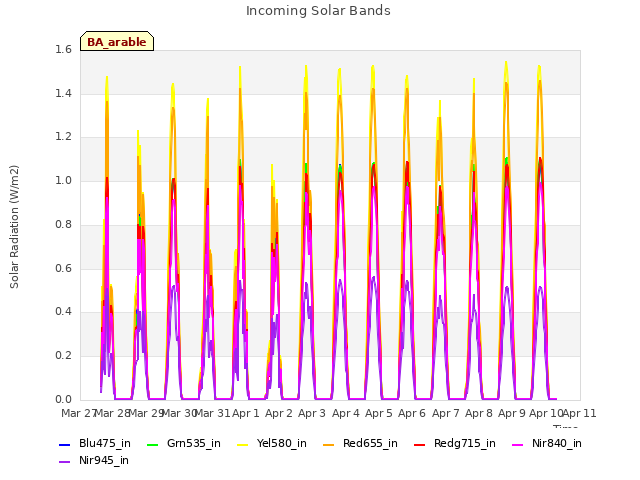The width and height of the screenshot is (640, 480).
Task: Toggle the Grn535_in legend entry
Action: coord(184,443)
